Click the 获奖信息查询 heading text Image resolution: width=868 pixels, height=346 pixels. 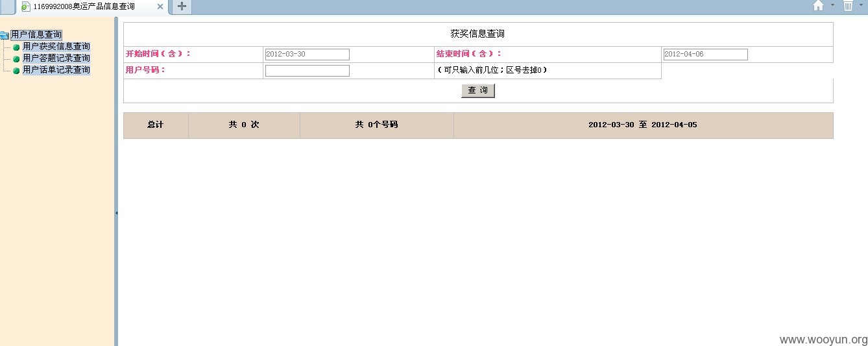pyautogui.click(x=477, y=34)
